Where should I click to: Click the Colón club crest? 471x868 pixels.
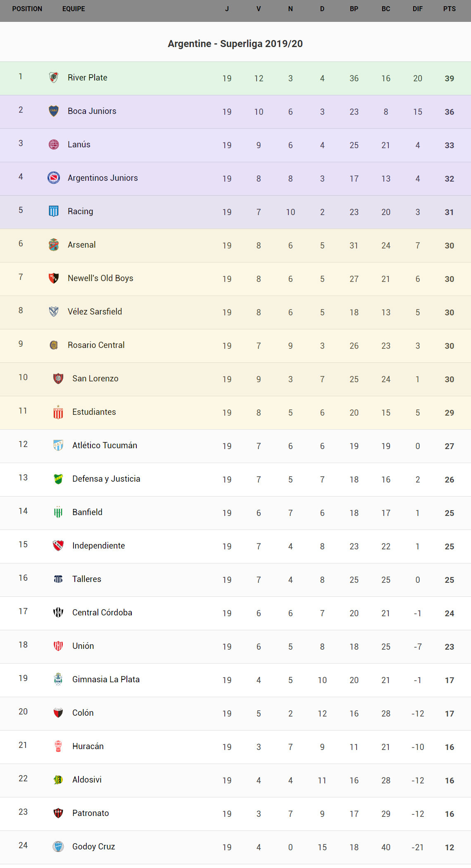[58, 713]
